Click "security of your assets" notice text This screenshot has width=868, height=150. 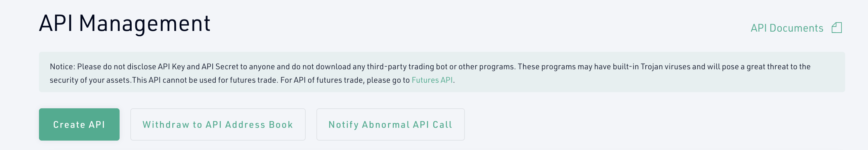pyautogui.click(x=90, y=80)
